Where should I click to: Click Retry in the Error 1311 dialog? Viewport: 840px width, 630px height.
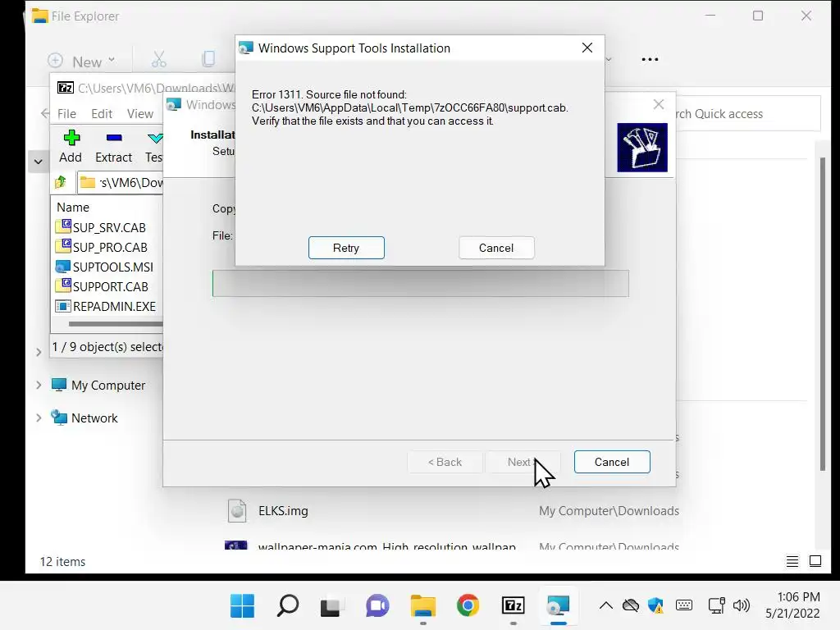pos(346,248)
